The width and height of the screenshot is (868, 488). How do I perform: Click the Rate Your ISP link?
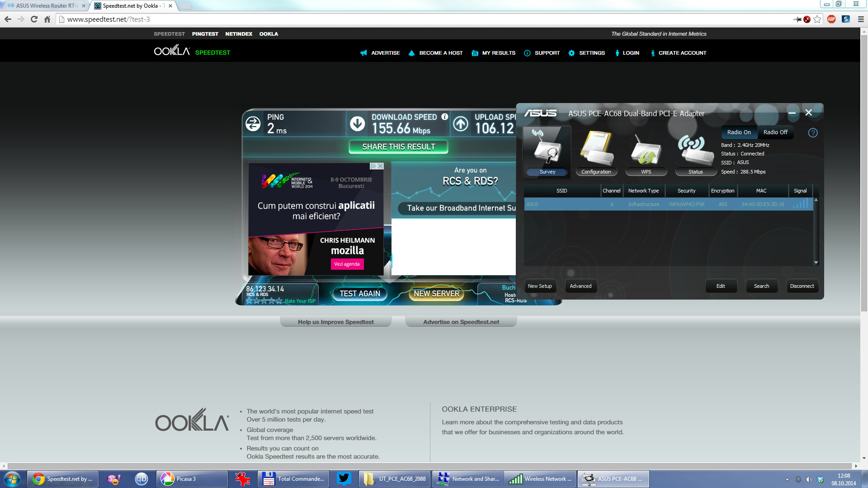point(300,301)
